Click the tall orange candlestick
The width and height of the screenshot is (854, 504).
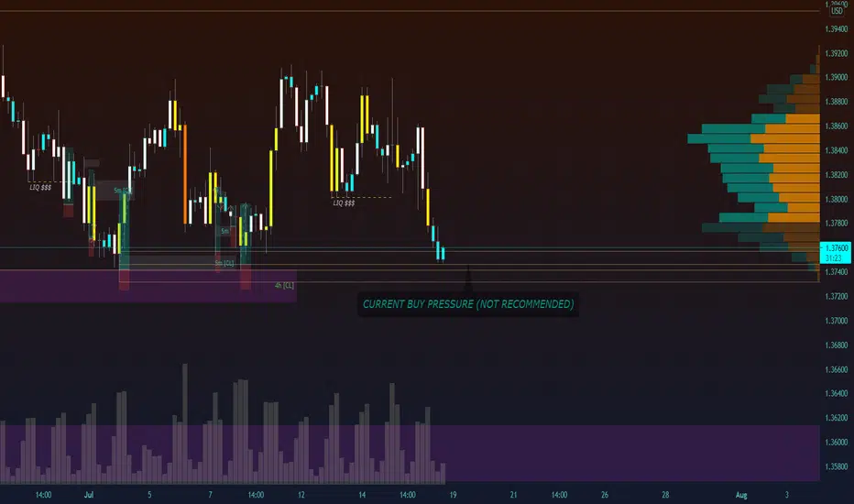(x=185, y=174)
